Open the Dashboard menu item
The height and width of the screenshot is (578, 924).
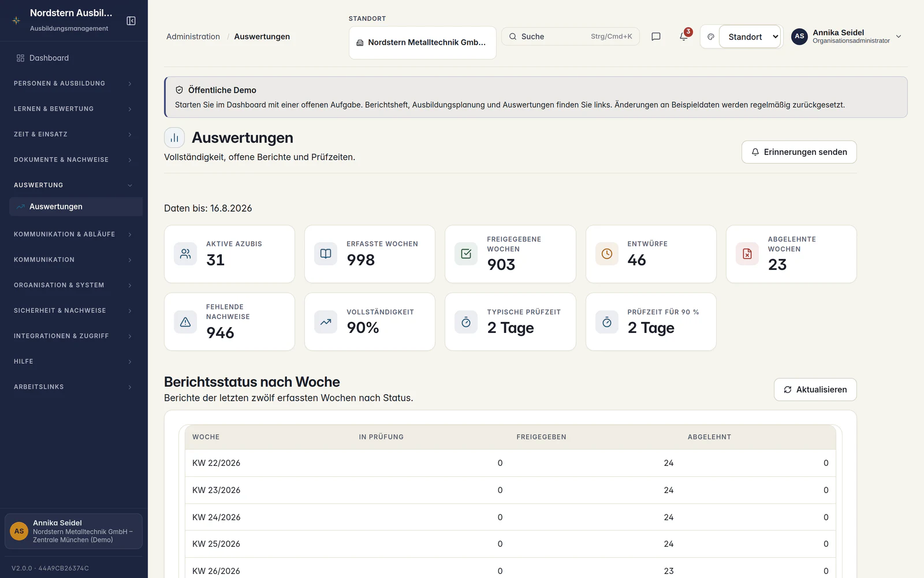[76, 58]
